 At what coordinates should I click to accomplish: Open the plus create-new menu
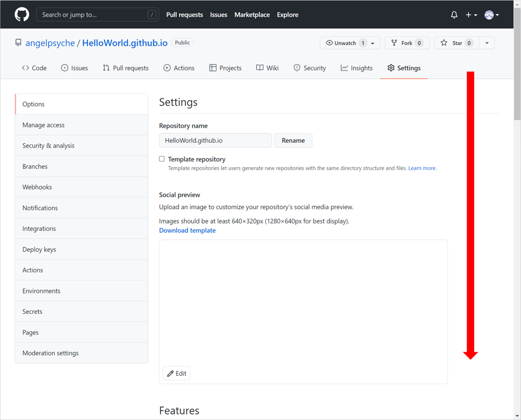click(x=471, y=15)
